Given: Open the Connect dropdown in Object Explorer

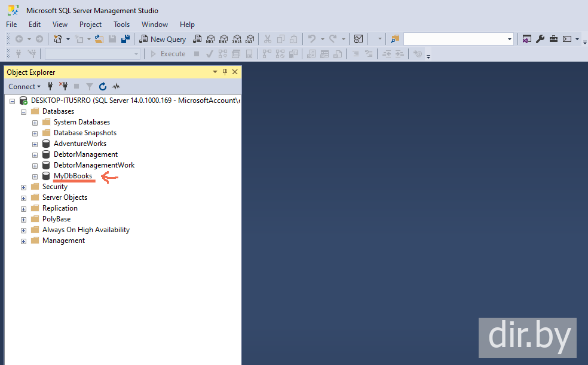Looking at the screenshot, I should pyautogui.click(x=24, y=87).
